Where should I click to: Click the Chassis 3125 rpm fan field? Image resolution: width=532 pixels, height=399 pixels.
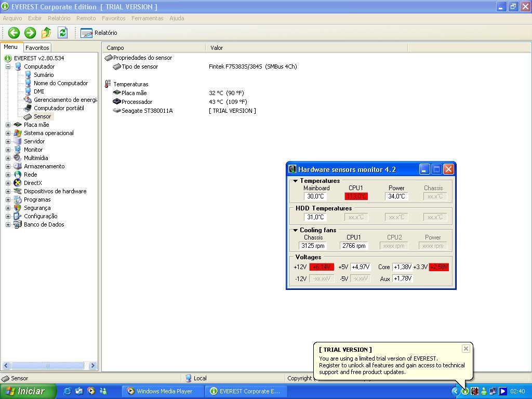point(313,246)
